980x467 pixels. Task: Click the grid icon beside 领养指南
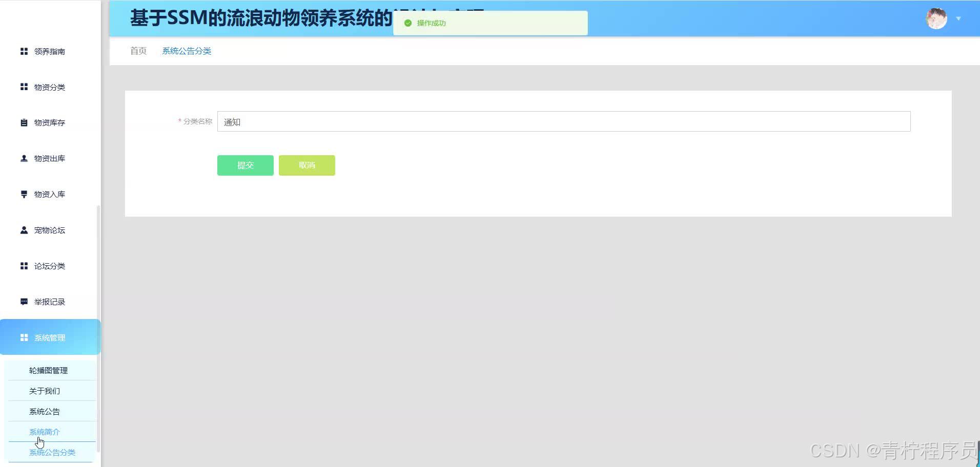[24, 51]
